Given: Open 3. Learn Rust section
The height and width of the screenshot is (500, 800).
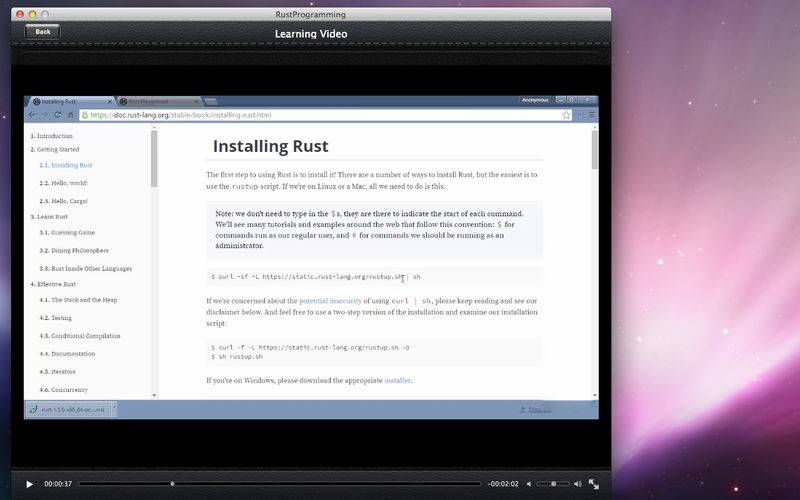Looking at the screenshot, I should (49, 217).
